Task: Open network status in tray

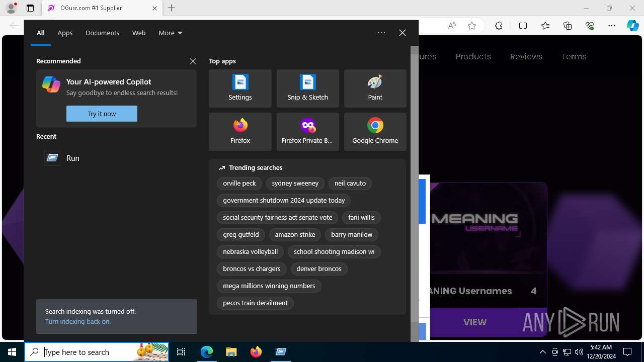Action: [567, 352]
